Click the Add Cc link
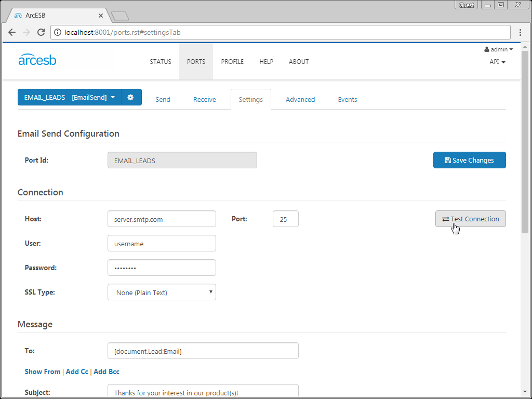This screenshot has width=532, height=399. point(77,371)
